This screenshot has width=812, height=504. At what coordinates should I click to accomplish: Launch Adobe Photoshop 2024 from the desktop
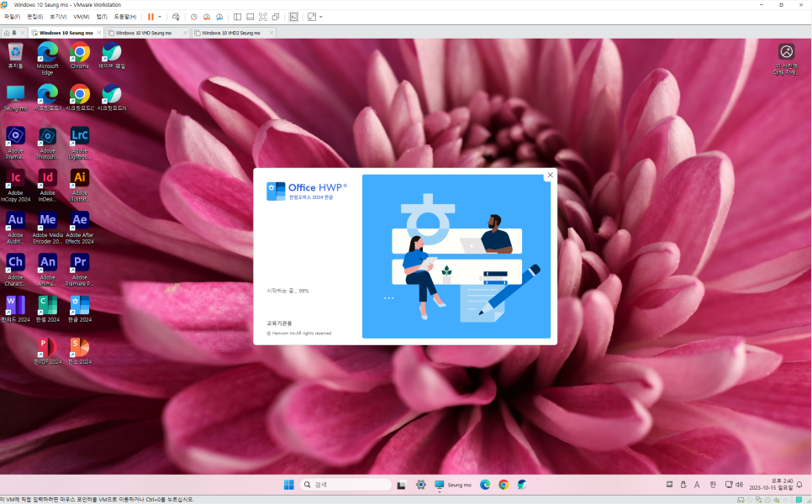point(47,137)
